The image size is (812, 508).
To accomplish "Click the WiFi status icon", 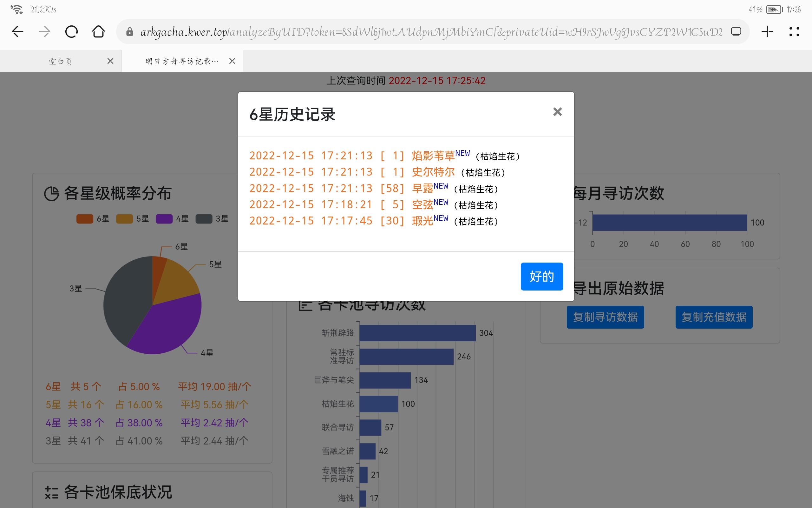I will coord(17,9).
